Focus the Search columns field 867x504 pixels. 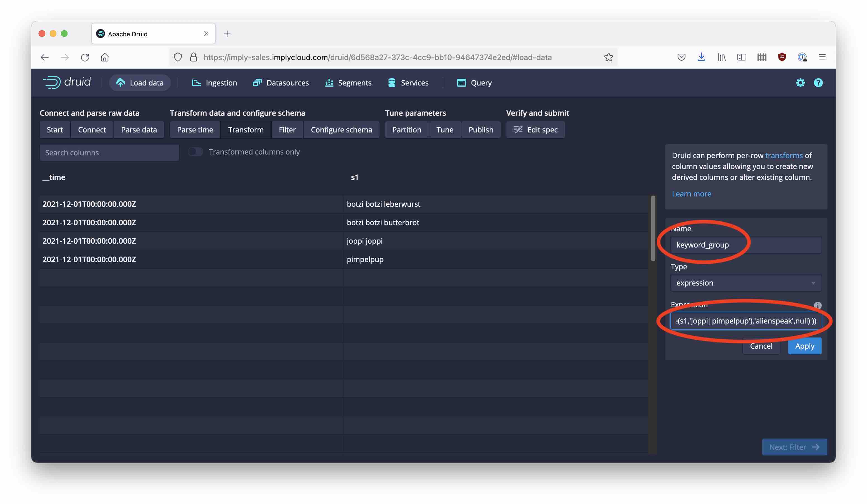(x=109, y=153)
